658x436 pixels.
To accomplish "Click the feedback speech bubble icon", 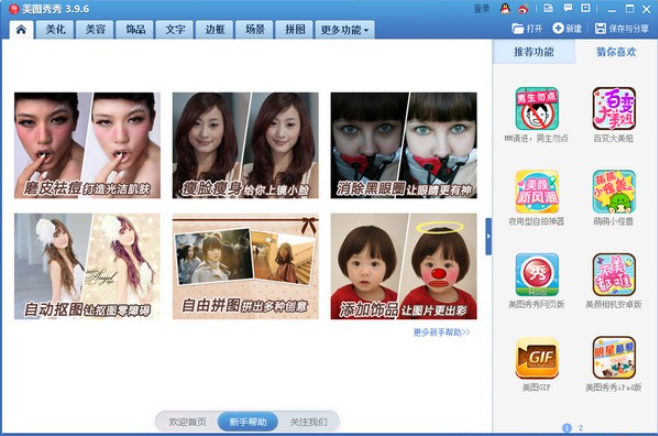I will [568, 8].
